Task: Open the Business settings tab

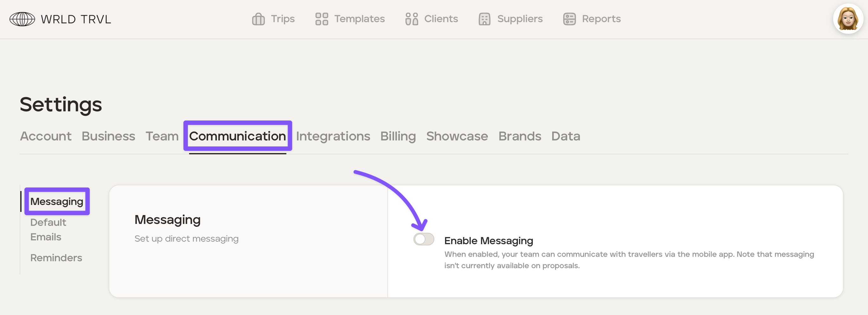Action: click(108, 136)
